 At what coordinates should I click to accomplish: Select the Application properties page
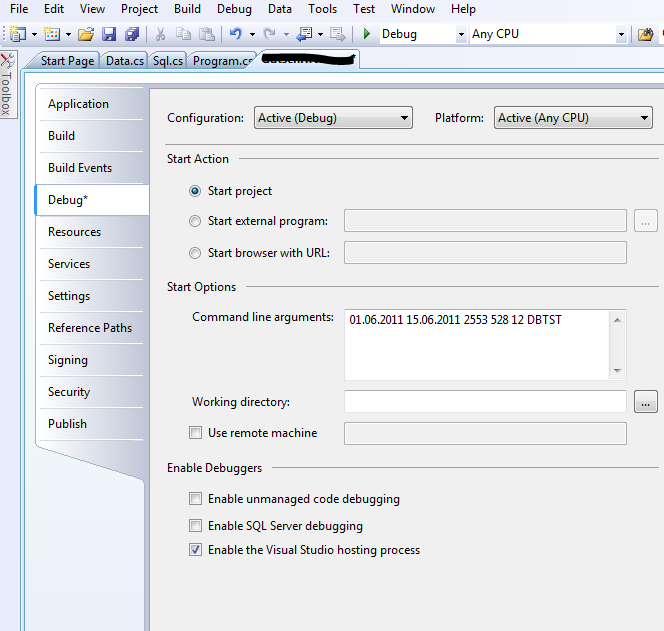tap(91, 104)
